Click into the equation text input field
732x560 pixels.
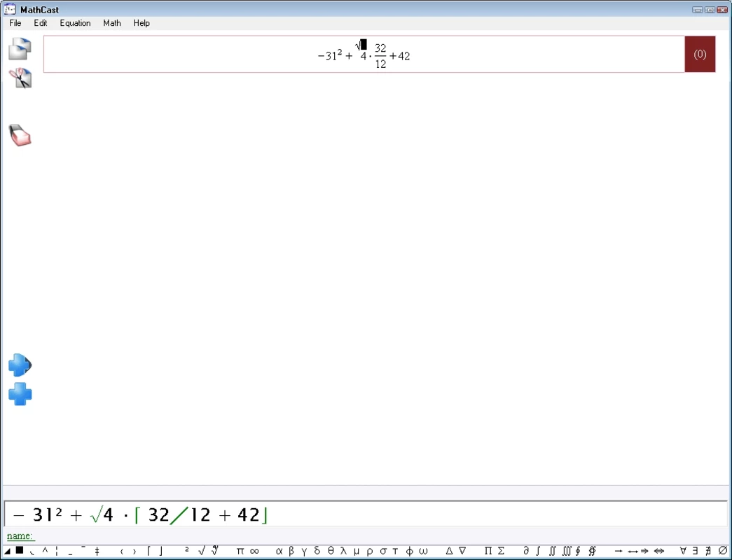(x=366, y=514)
